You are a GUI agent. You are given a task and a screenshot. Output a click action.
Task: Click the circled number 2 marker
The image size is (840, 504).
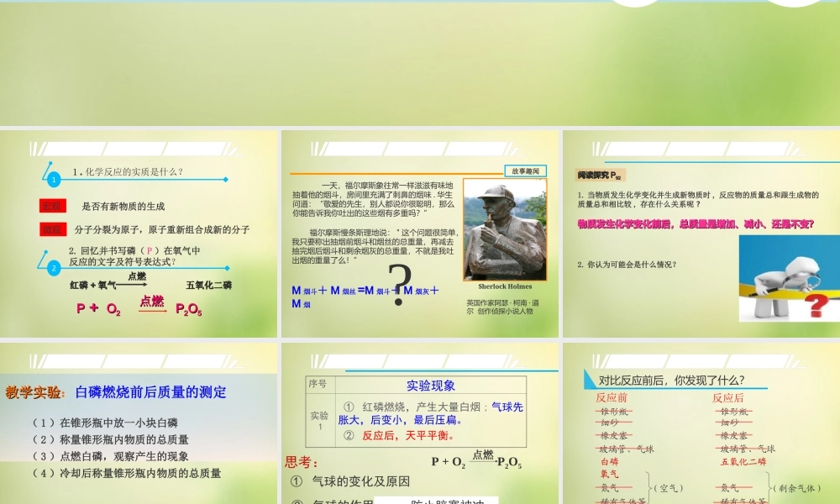click(53, 267)
